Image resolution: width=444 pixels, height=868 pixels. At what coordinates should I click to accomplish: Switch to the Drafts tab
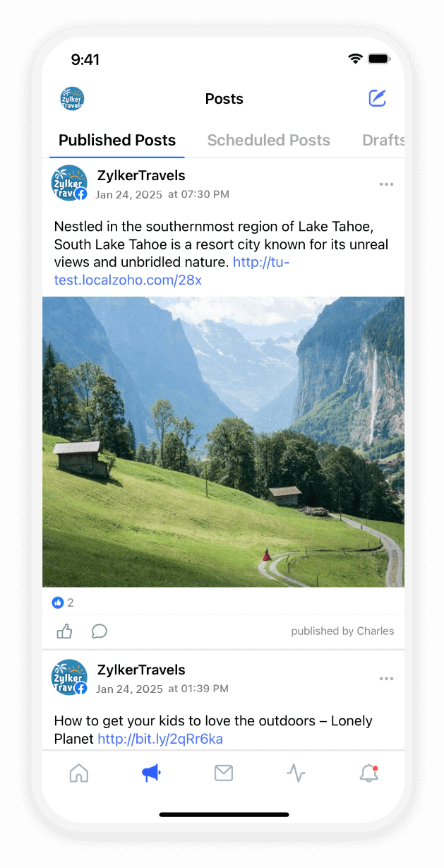click(383, 140)
